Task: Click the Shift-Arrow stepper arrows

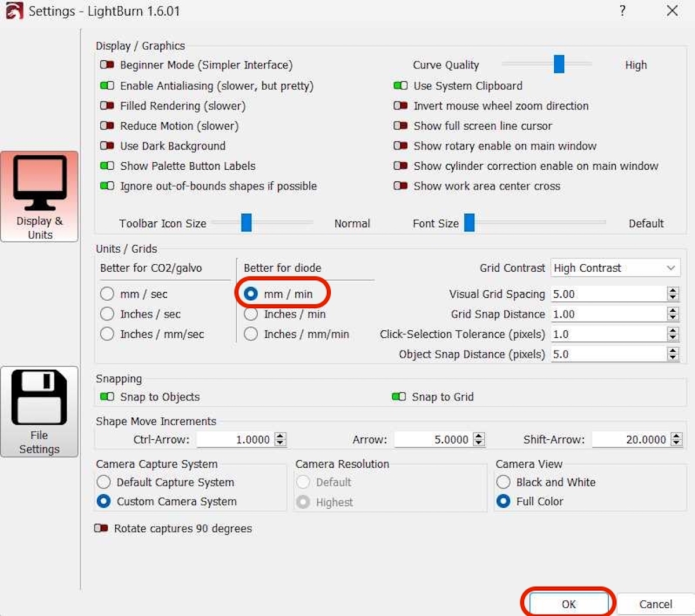Action: point(676,439)
